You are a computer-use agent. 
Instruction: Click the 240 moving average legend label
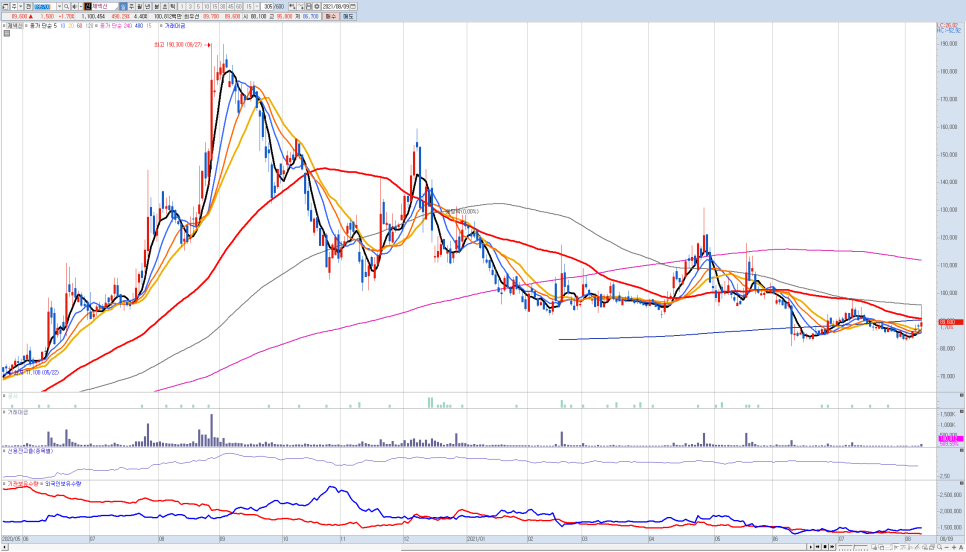point(128,26)
